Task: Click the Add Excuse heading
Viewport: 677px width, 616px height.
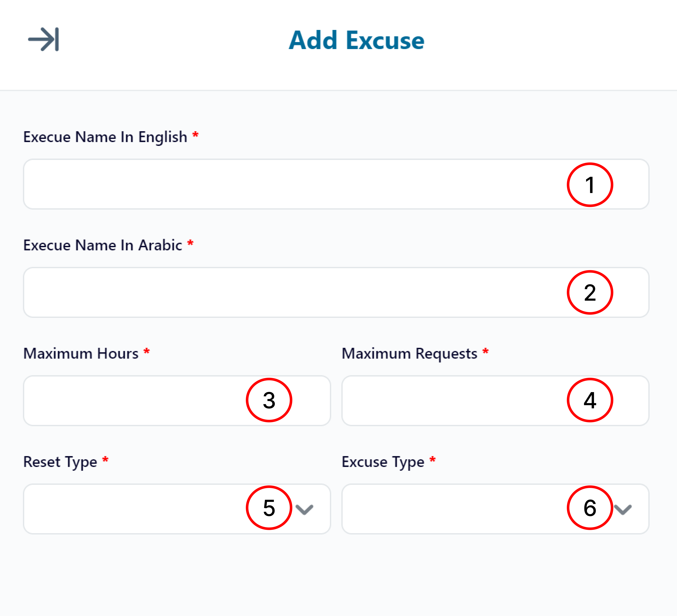Action: 356,40
